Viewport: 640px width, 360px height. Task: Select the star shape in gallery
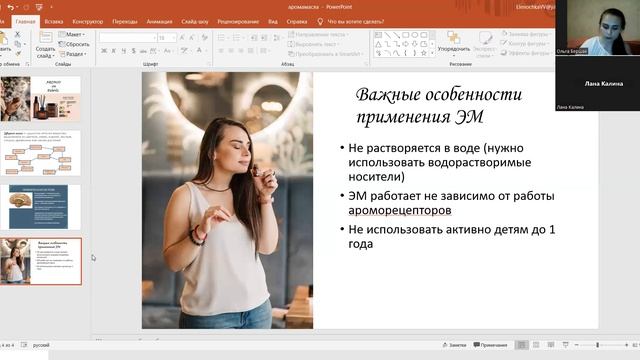tap(424, 53)
